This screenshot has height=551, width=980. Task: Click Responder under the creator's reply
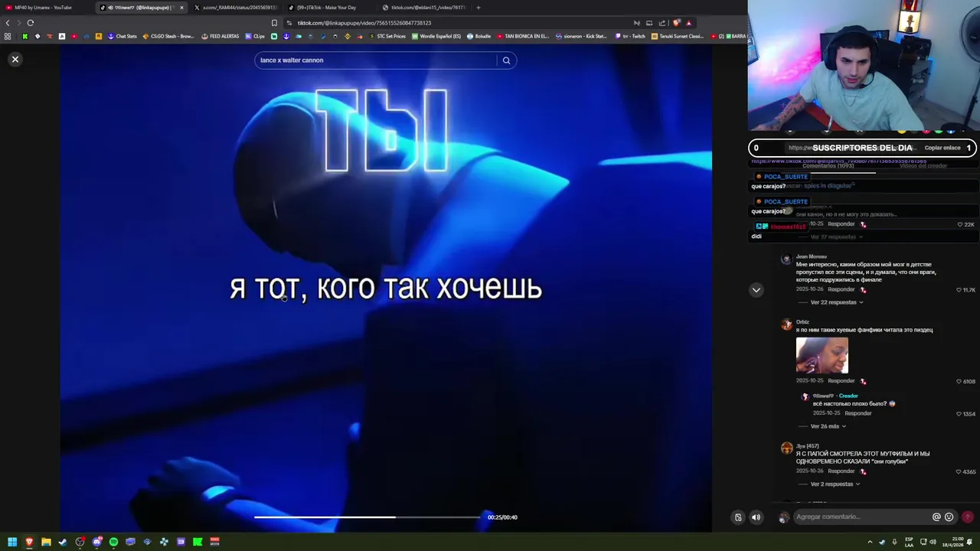857,413
